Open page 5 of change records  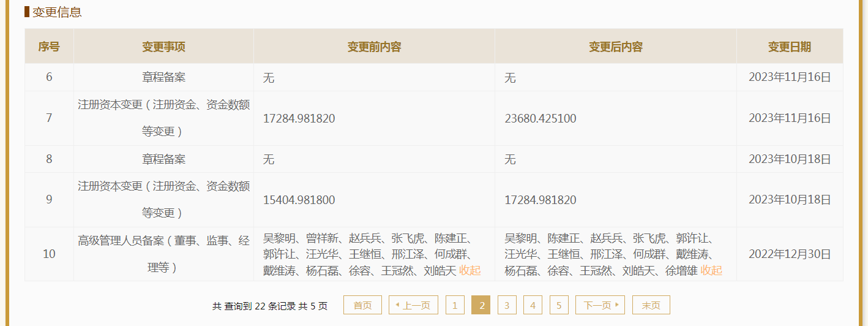[559, 305]
